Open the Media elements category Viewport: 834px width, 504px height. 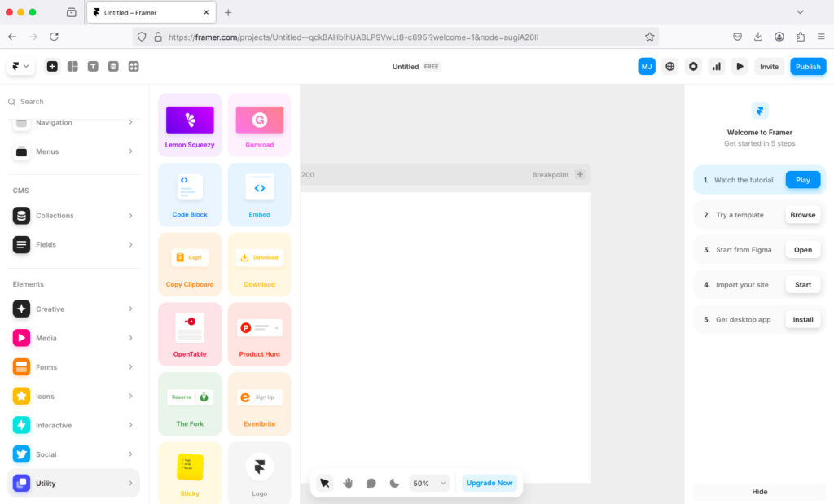(73, 338)
